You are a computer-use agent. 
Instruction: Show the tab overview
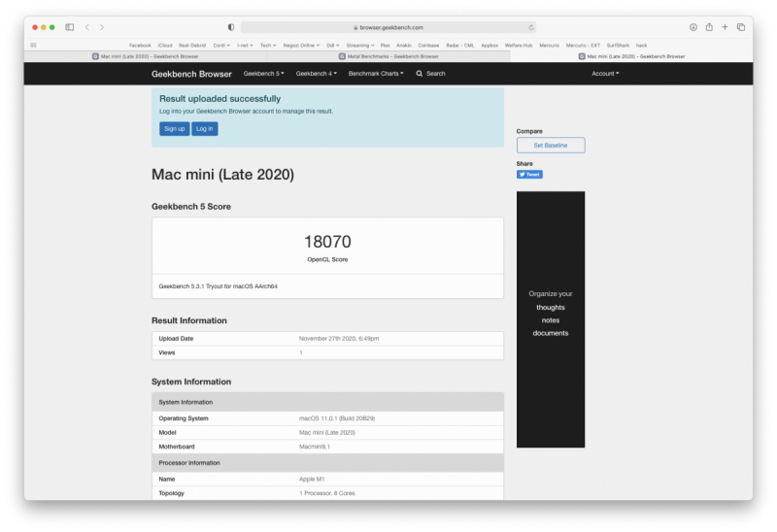pyautogui.click(x=741, y=27)
